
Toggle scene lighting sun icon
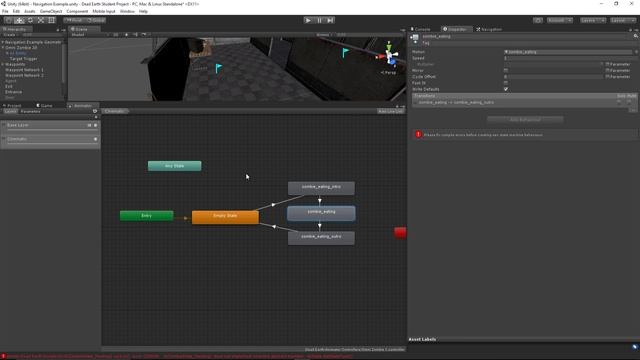coord(127,35)
